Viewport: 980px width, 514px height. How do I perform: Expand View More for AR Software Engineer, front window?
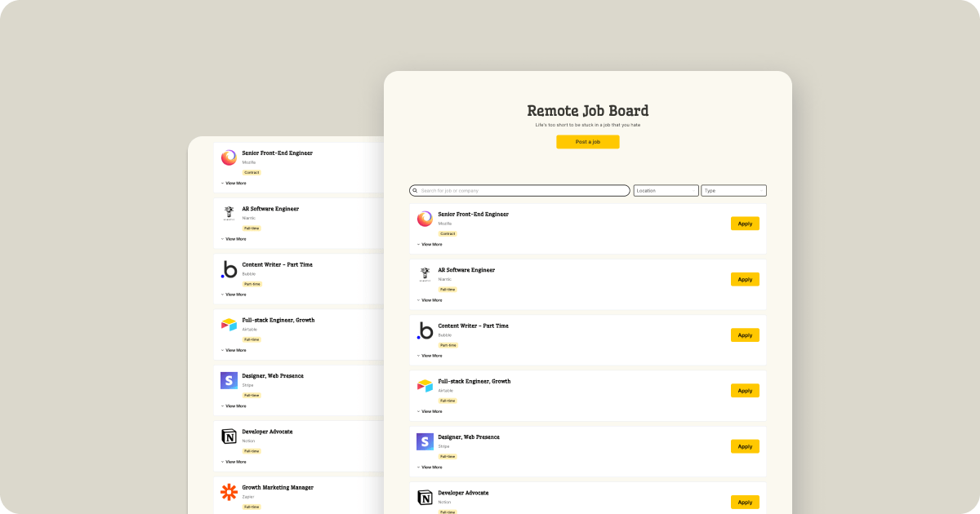[430, 299]
